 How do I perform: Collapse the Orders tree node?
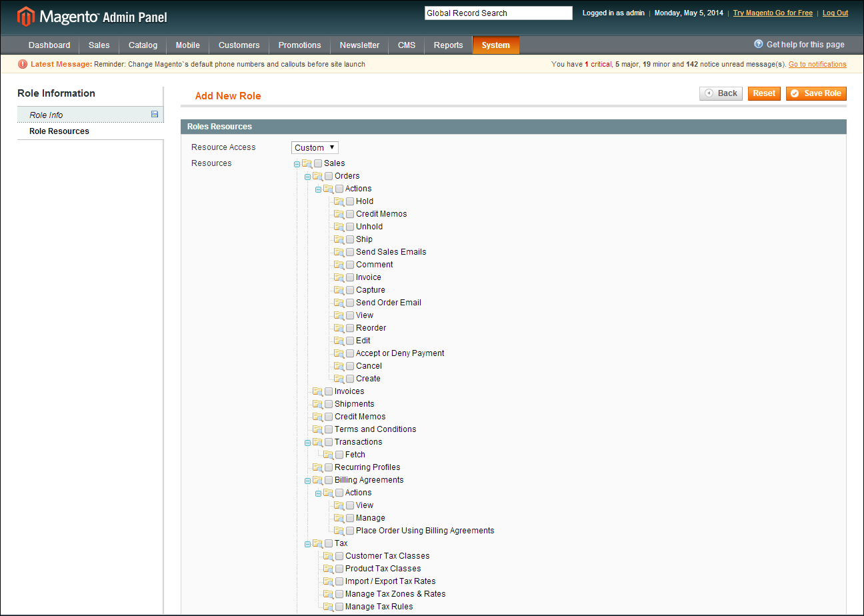(x=307, y=177)
